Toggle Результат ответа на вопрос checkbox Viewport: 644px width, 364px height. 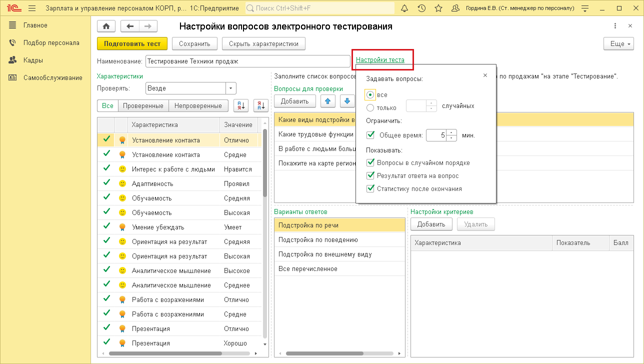point(370,175)
